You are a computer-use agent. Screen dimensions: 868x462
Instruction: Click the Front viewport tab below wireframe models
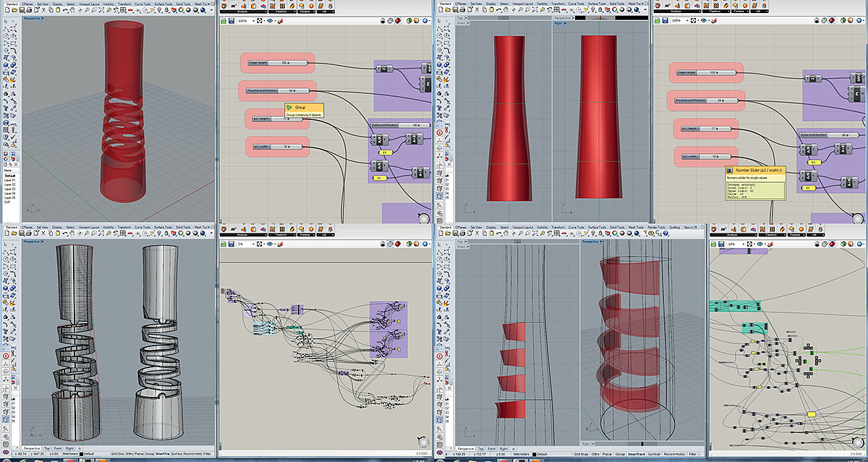(x=56, y=448)
